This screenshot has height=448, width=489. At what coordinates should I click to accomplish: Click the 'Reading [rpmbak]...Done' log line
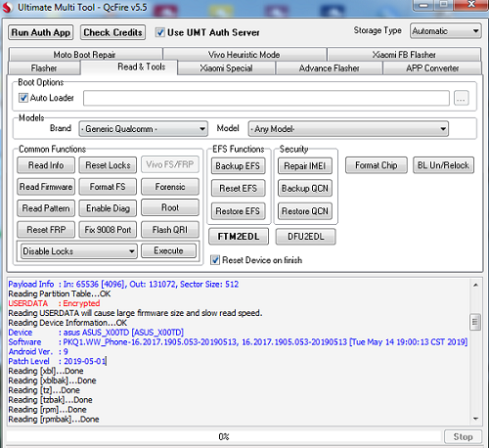(x=54, y=420)
